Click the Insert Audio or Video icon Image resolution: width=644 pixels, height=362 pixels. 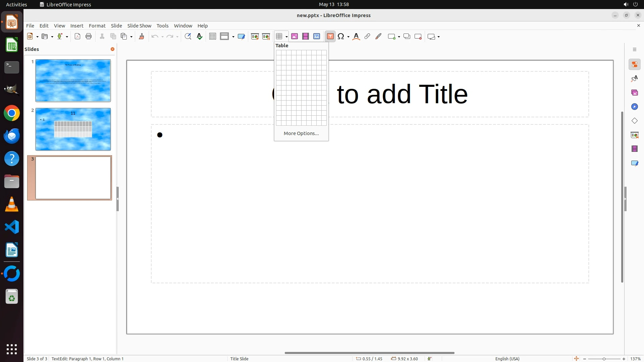pos(306,37)
